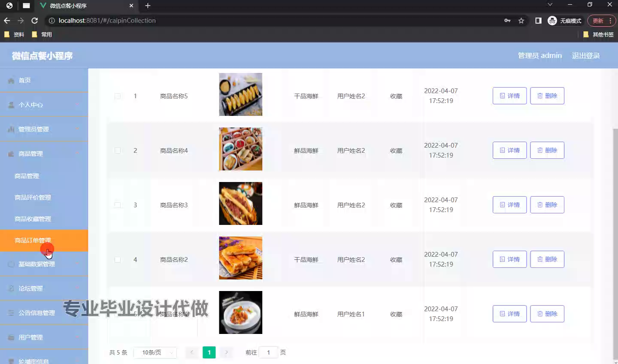Click the address bar URL field
The width and height of the screenshot is (618, 364).
click(275, 21)
